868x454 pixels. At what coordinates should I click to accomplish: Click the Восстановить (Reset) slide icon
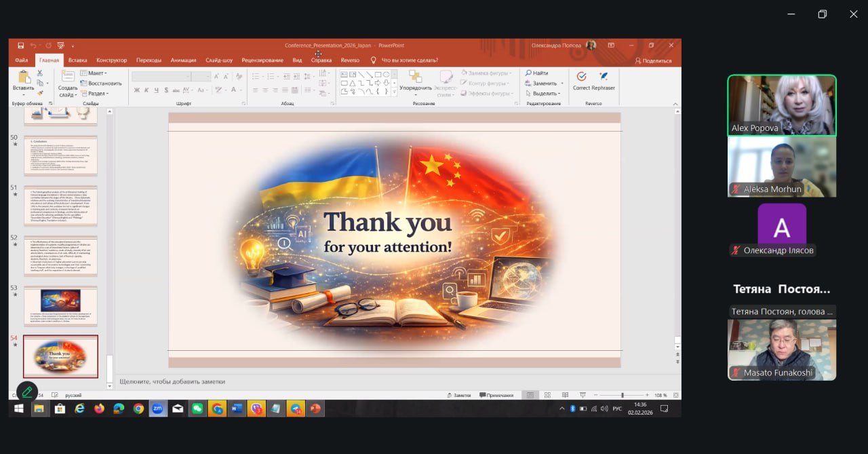84,83
